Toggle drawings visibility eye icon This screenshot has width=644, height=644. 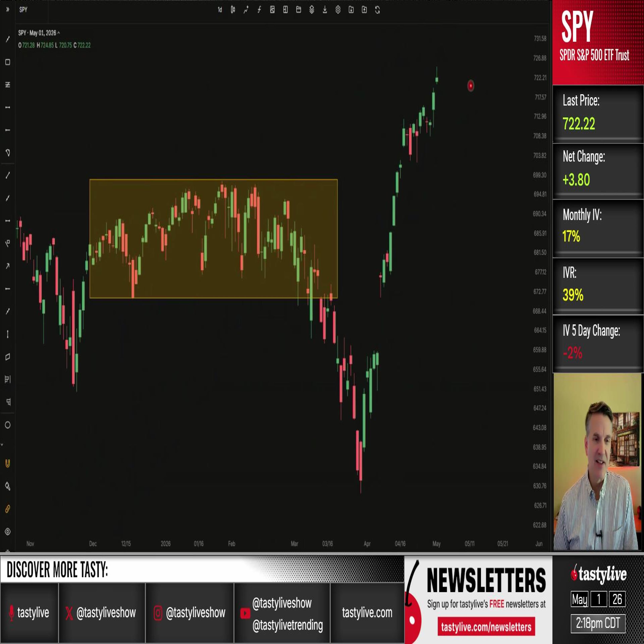[x=8, y=532]
